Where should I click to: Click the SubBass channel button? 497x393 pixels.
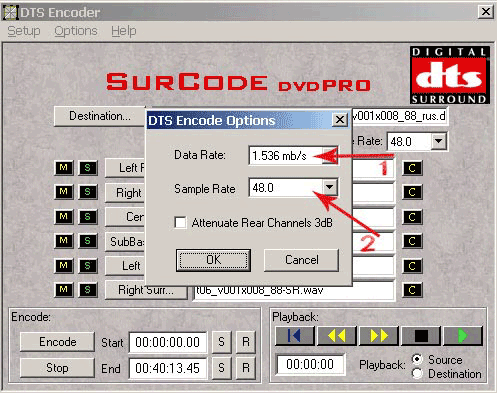(125, 241)
